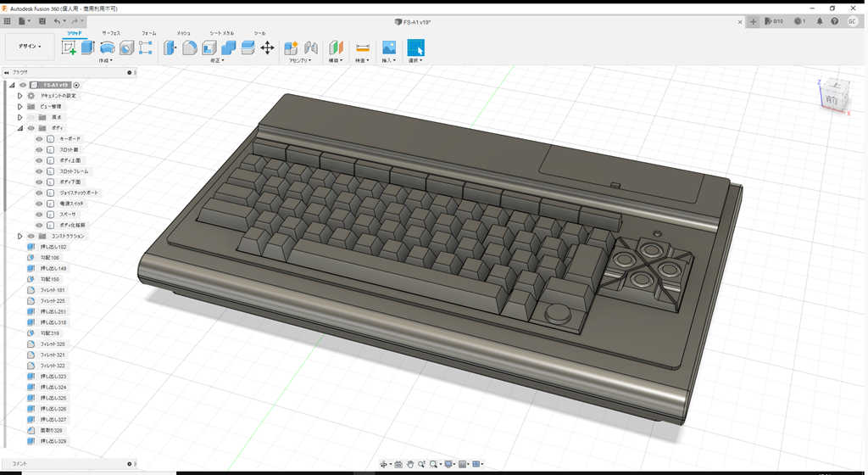Collapse the ボディ folder tree
This screenshot has width=868, height=475.
[x=19, y=128]
